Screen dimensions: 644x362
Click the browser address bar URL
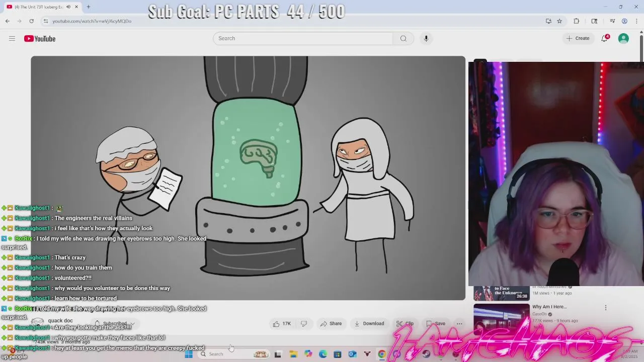(92, 21)
